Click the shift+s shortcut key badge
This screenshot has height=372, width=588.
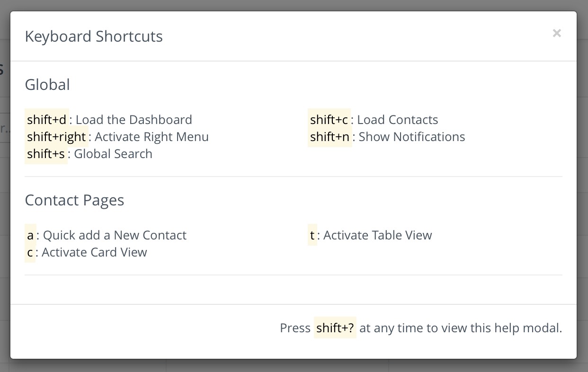tap(46, 153)
